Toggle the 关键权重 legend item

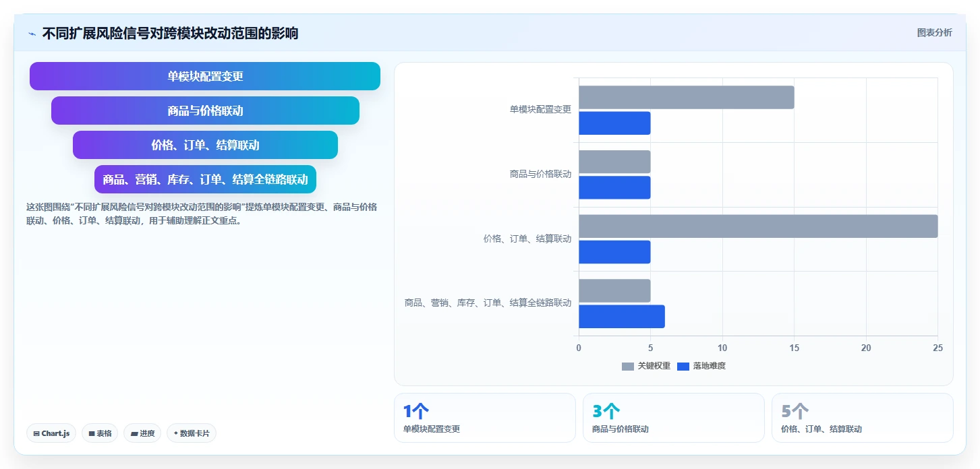click(646, 366)
